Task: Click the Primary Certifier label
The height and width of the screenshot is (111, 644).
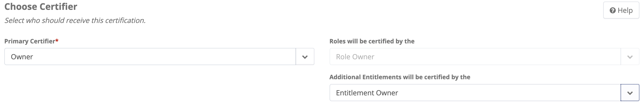Action: [x=30, y=41]
